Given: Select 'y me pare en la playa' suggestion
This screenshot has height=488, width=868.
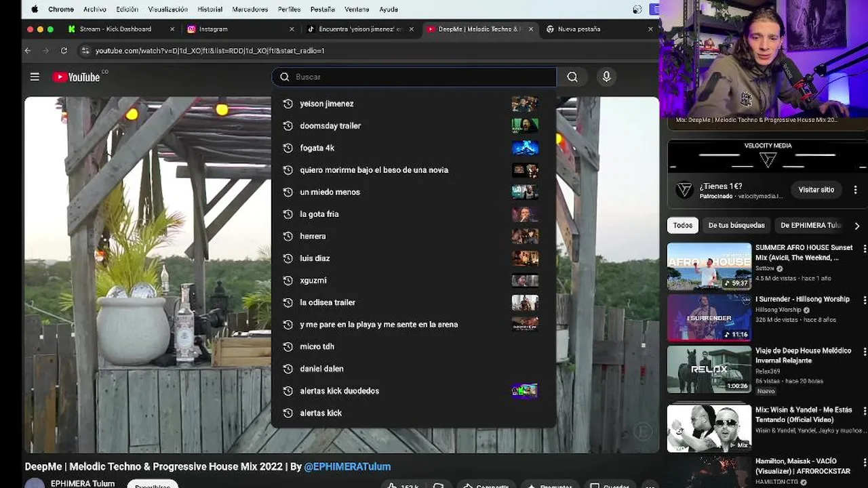Looking at the screenshot, I should click(413, 324).
